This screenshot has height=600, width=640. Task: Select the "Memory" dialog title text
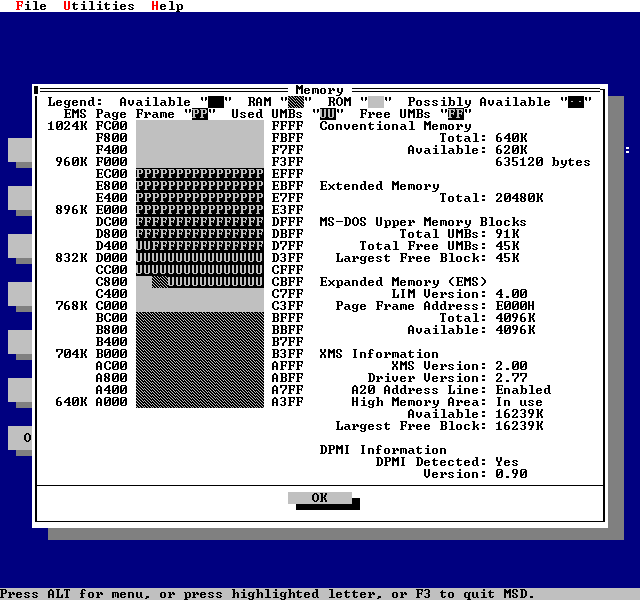(x=319, y=90)
